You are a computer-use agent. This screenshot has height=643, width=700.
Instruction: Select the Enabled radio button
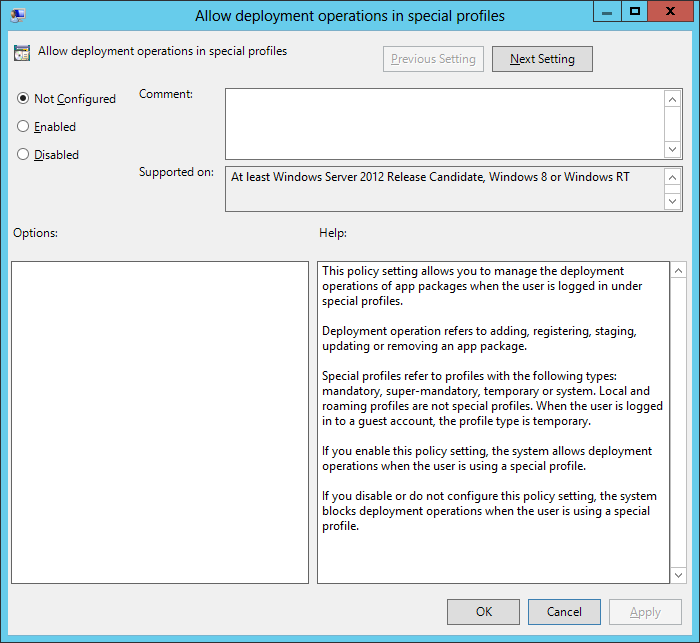pos(23,127)
